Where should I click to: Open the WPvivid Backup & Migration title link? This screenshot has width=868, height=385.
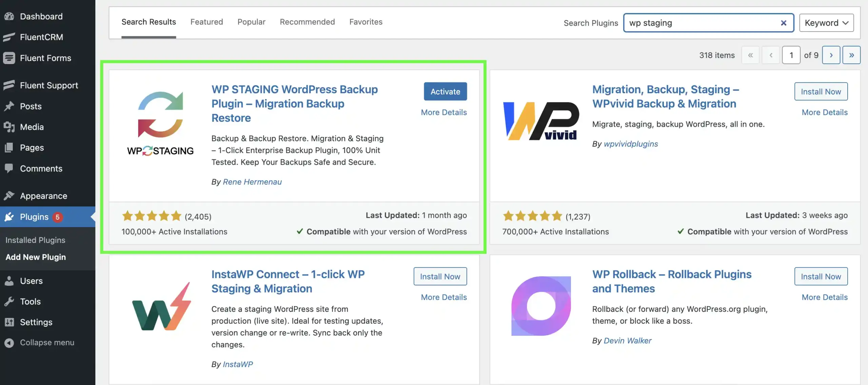[x=666, y=96]
